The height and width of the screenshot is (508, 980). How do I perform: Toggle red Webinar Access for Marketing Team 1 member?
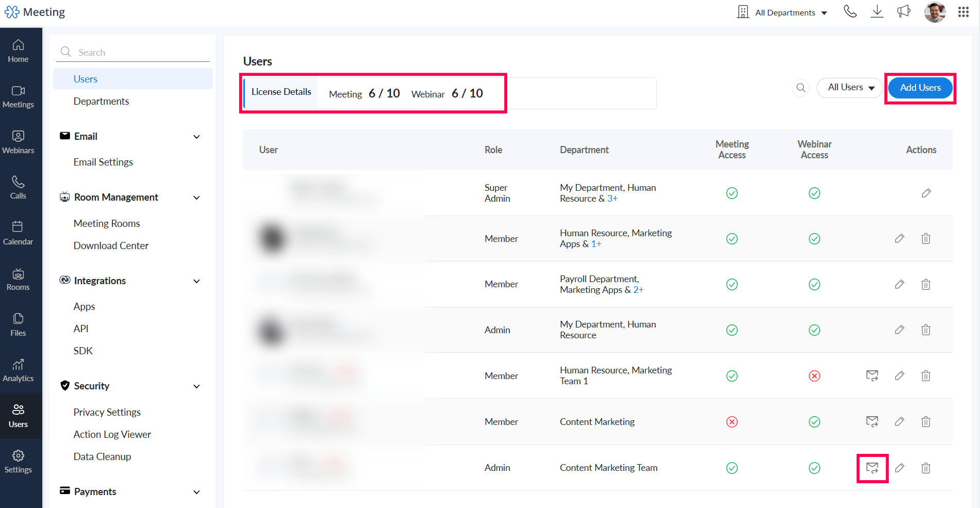(814, 376)
